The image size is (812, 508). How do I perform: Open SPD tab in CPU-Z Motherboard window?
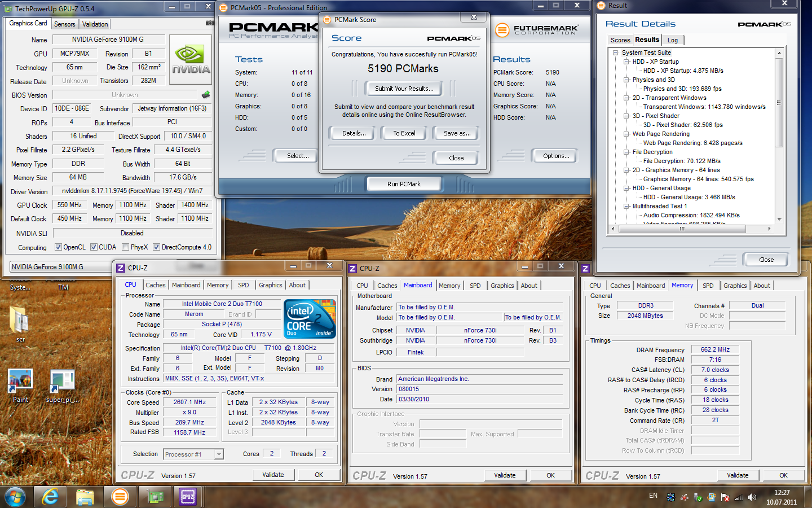[475, 286]
